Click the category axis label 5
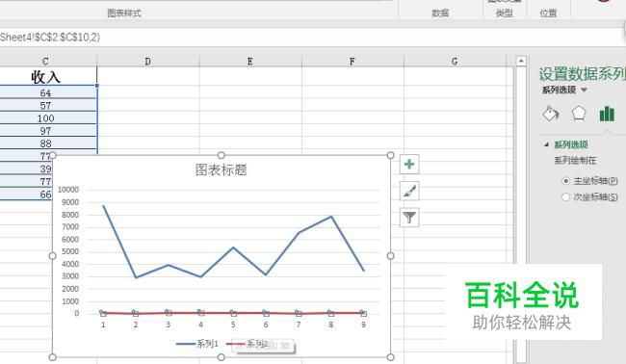Viewport: 626px width, 364px height. coord(233,325)
